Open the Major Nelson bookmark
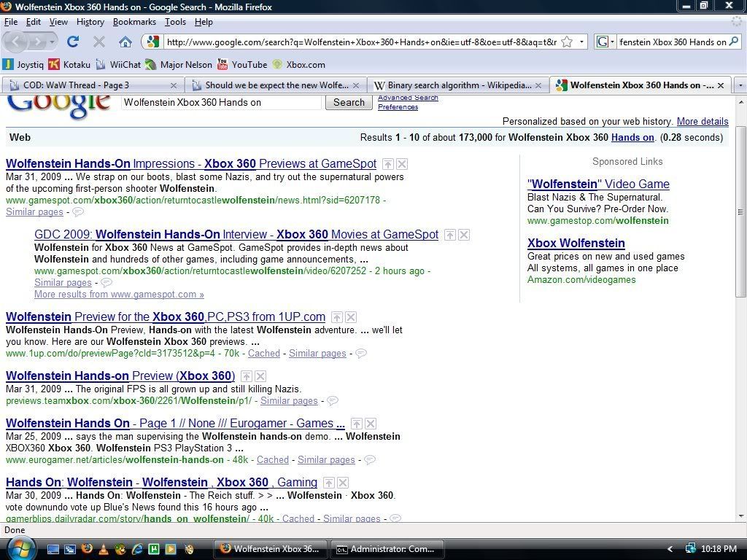747x560 pixels. point(179,64)
